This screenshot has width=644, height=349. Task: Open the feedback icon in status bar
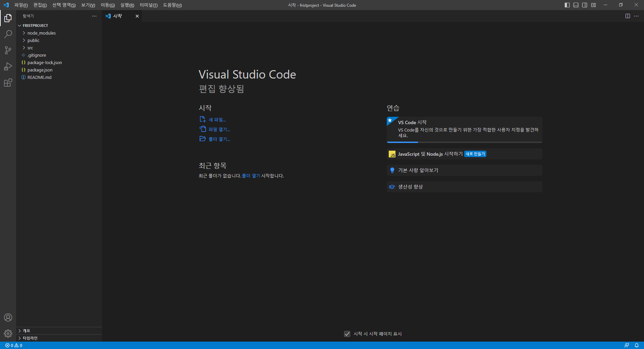627,345
